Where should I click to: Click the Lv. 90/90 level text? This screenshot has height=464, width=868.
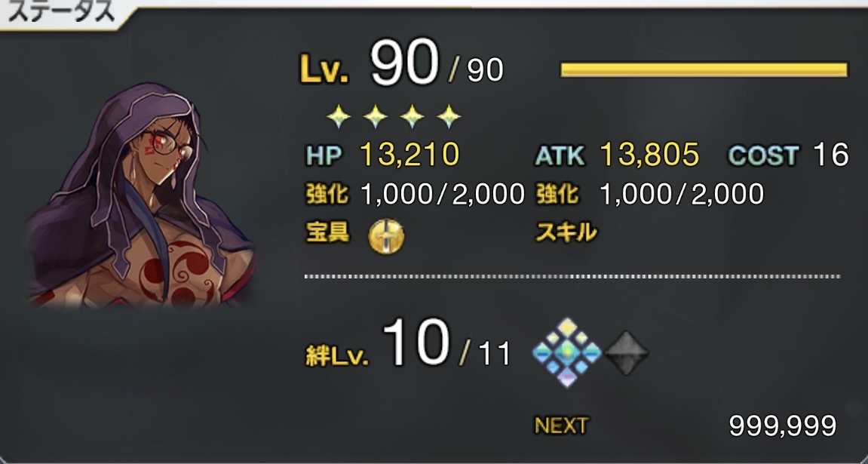[402, 68]
